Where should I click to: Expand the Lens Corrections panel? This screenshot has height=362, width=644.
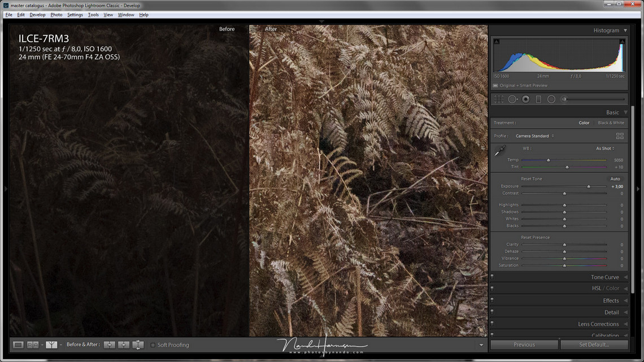point(625,324)
